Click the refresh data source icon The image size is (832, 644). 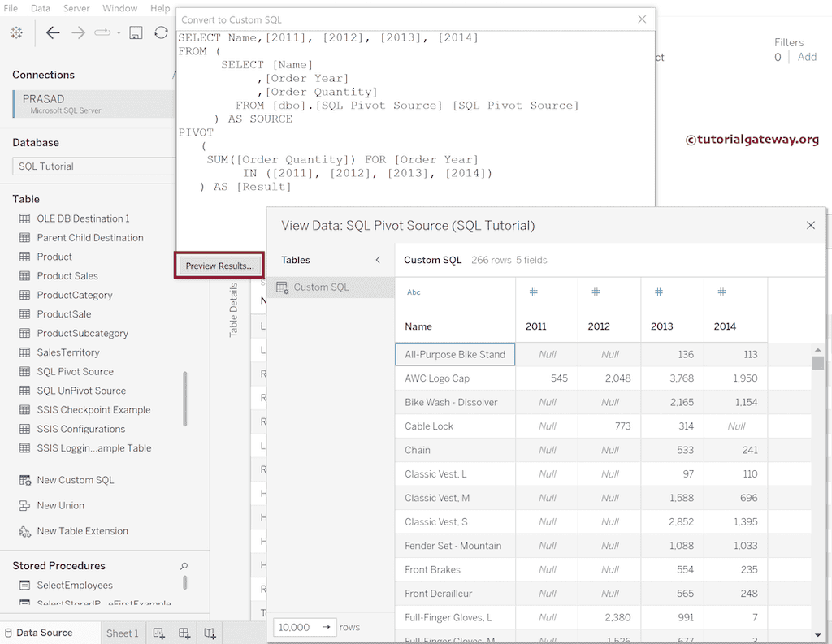click(x=161, y=32)
